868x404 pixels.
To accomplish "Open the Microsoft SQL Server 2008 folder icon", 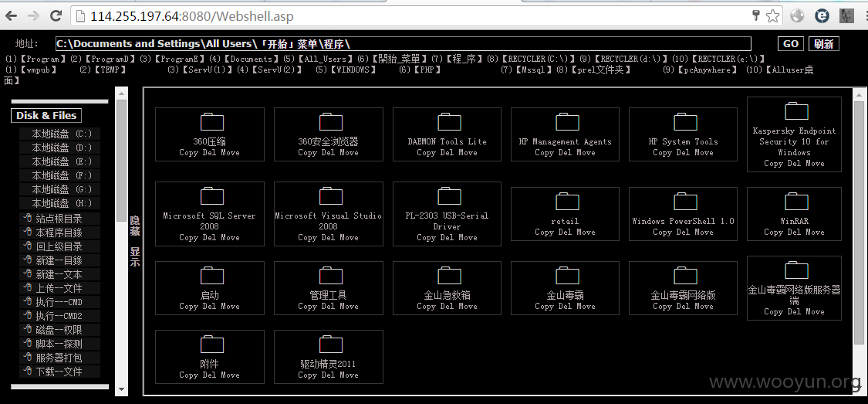I will (212, 196).
